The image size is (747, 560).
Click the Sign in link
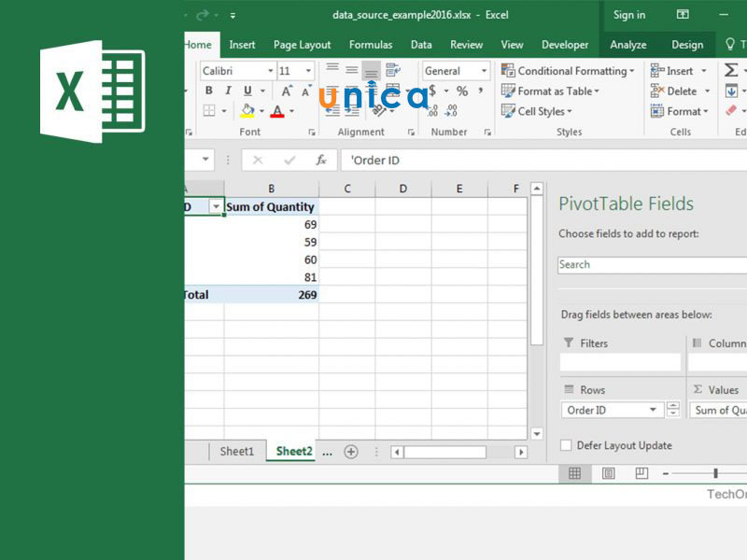coord(628,15)
